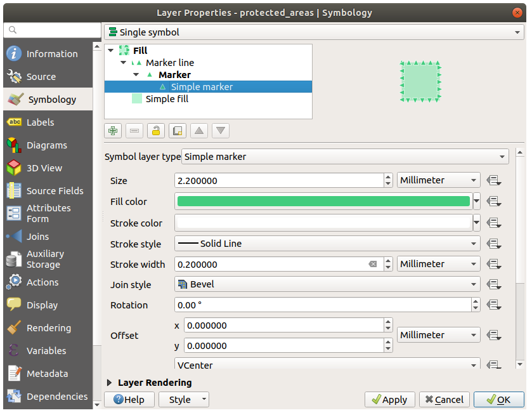Open the Join style Bevel dropdown
The width and height of the screenshot is (532, 415).
(327, 284)
